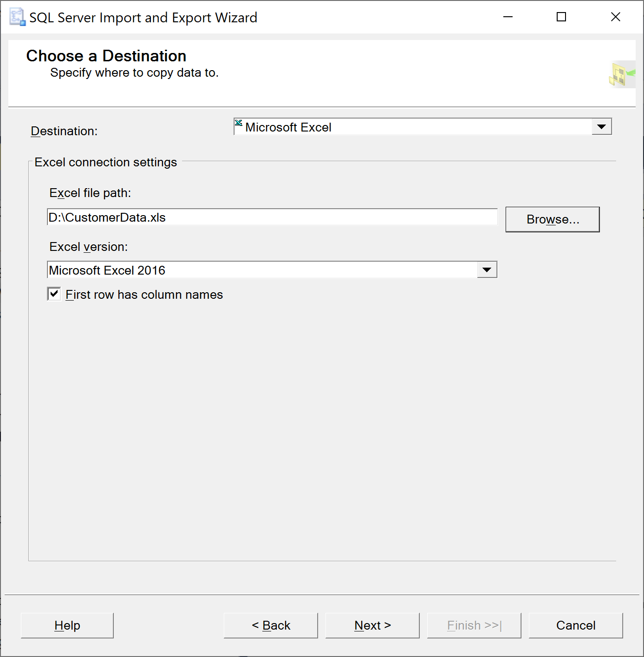Expand the Excel version dropdown arrow
The width and height of the screenshot is (644, 657).
487,269
